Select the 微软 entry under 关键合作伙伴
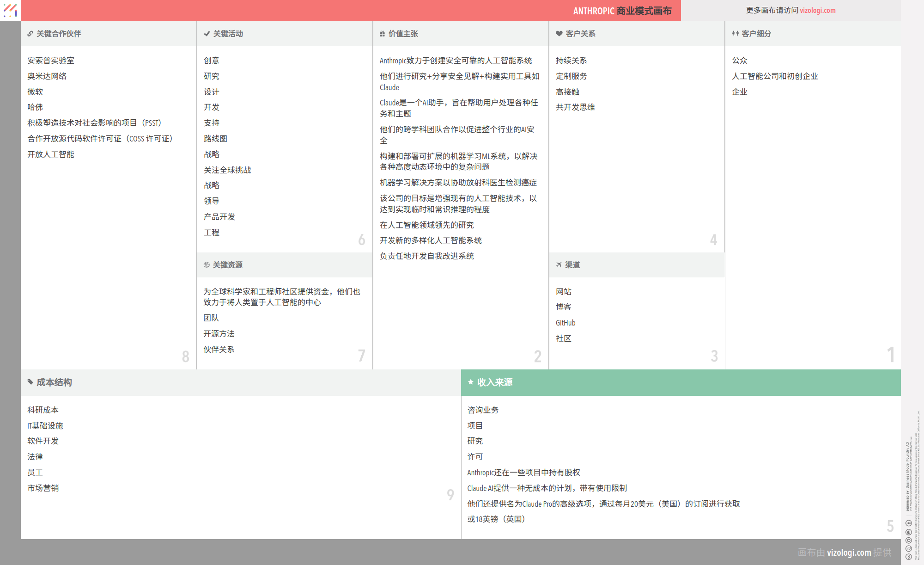 click(x=34, y=92)
